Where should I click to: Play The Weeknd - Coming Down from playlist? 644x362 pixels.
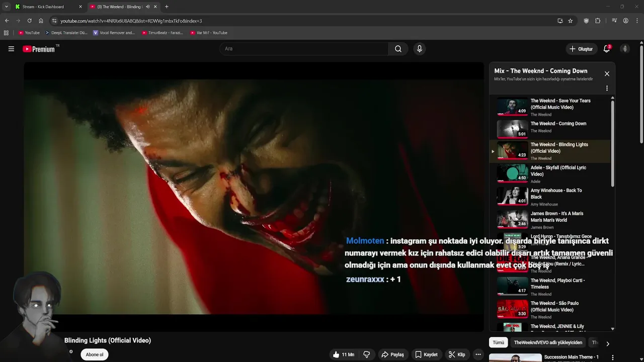(550, 129)
